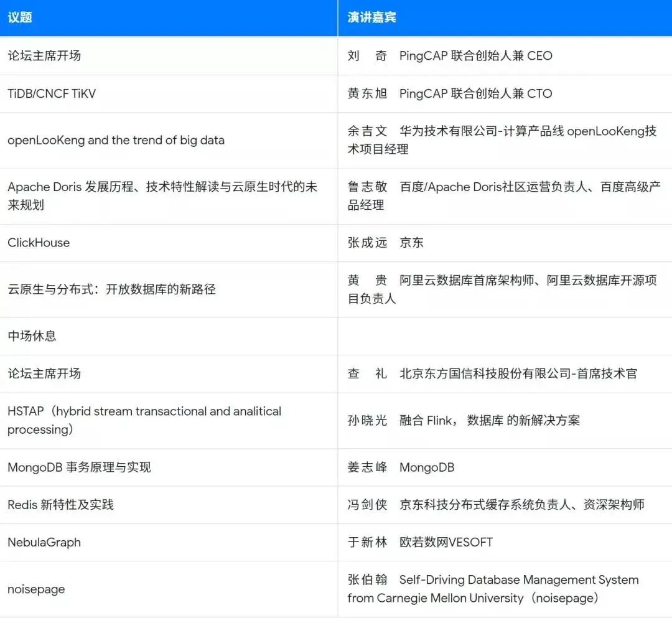Click the 演讲嘉宾 column header

tap(505, 17)
